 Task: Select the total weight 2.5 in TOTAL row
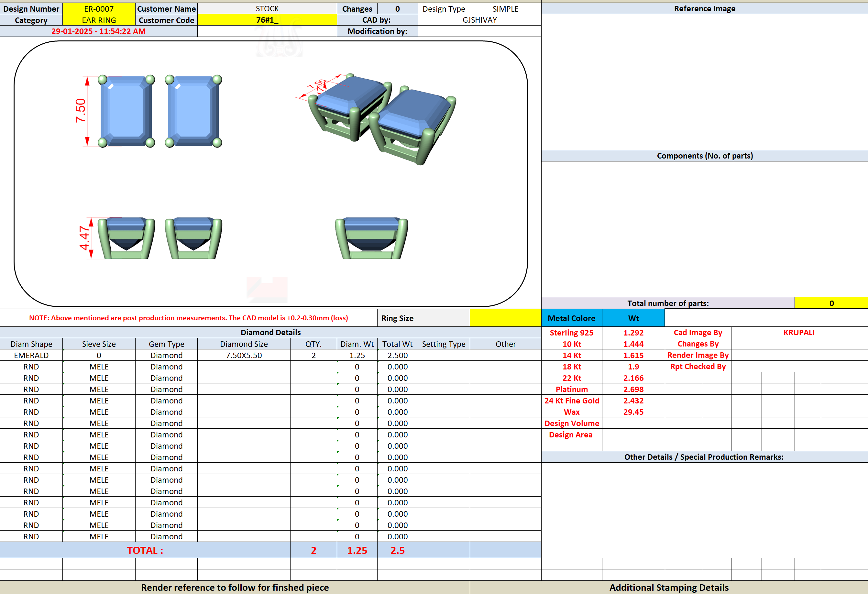(397, 550)
